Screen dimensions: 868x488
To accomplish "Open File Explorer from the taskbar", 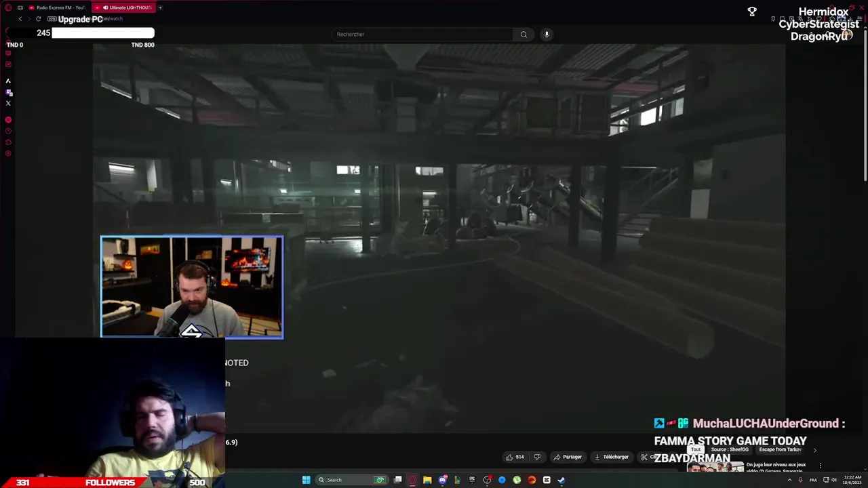I will click(427, 480).
